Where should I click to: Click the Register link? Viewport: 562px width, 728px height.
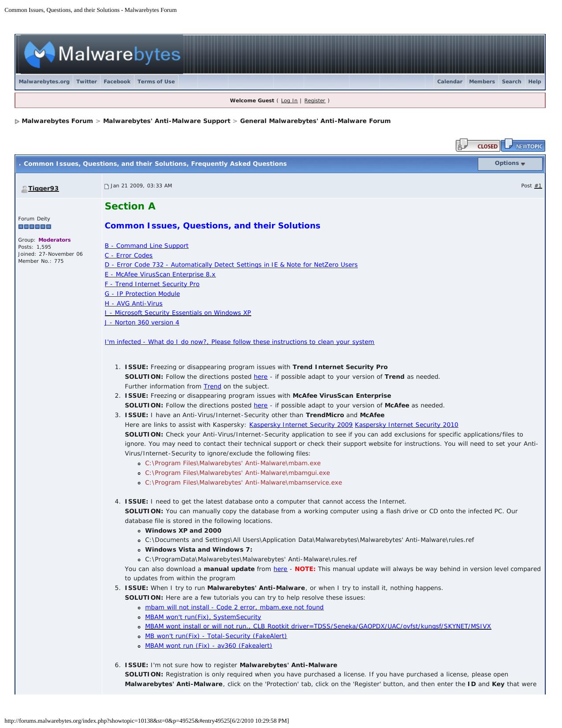click(x=315, y=101)
